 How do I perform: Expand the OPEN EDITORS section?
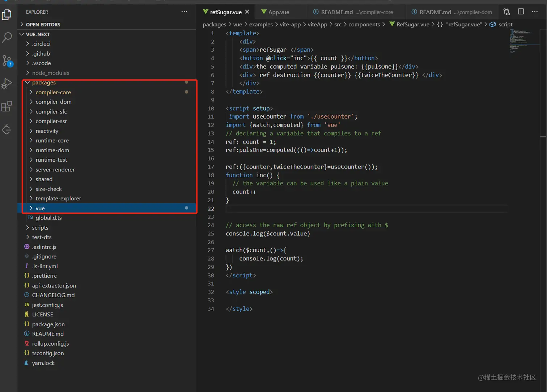pos(43,25)
